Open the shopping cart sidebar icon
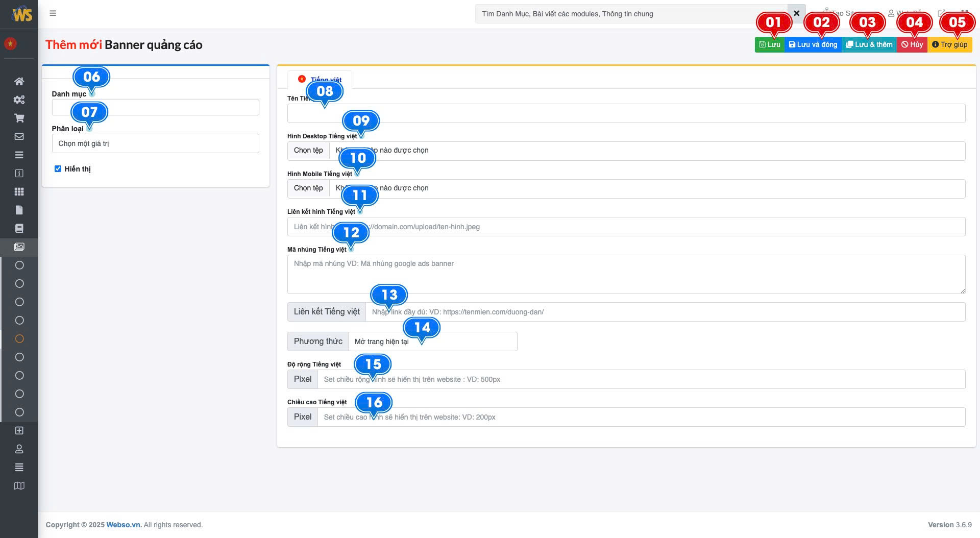Image resolution: width=980 pixels, height=538 pixels. coord(19,118)
